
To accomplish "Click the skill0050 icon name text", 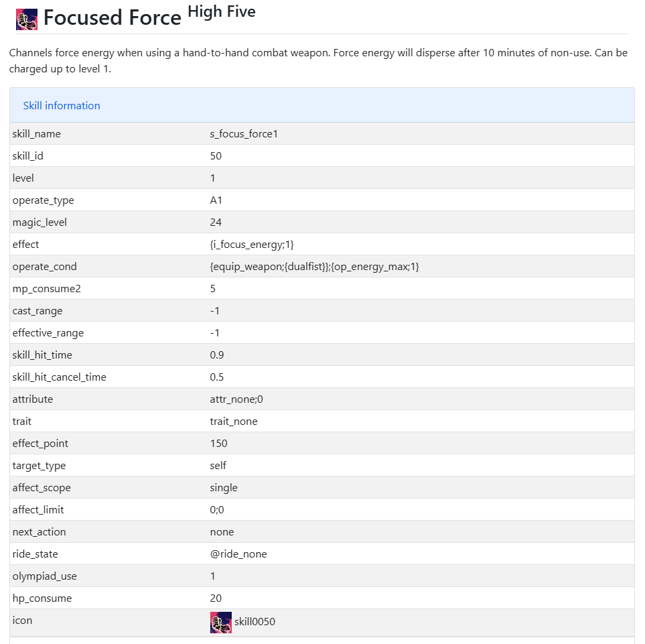I will (255, 621).
